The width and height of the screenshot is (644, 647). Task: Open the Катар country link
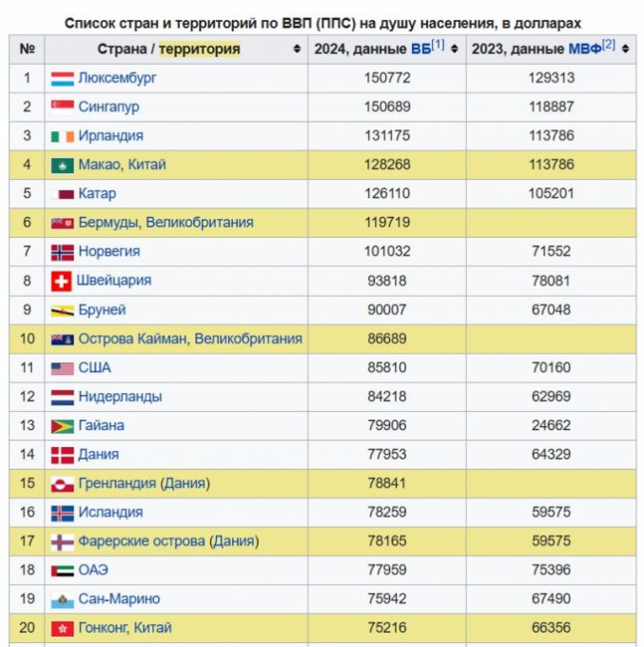pos(97,194)
